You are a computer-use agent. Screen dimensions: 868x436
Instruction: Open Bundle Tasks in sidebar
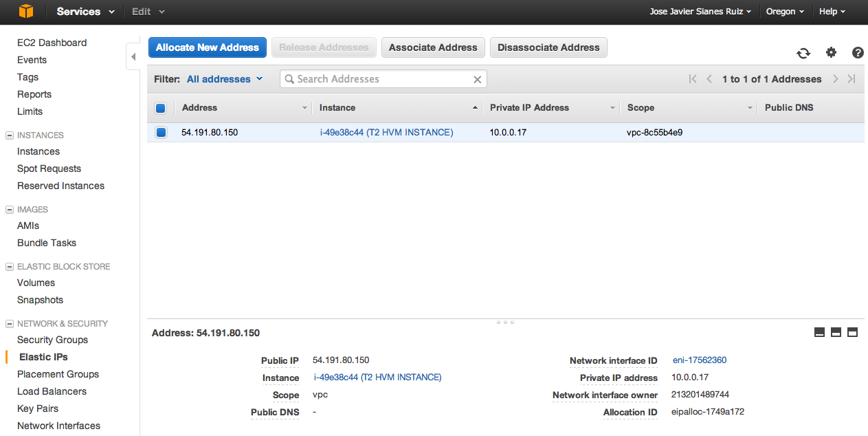(x=47, y=243)
